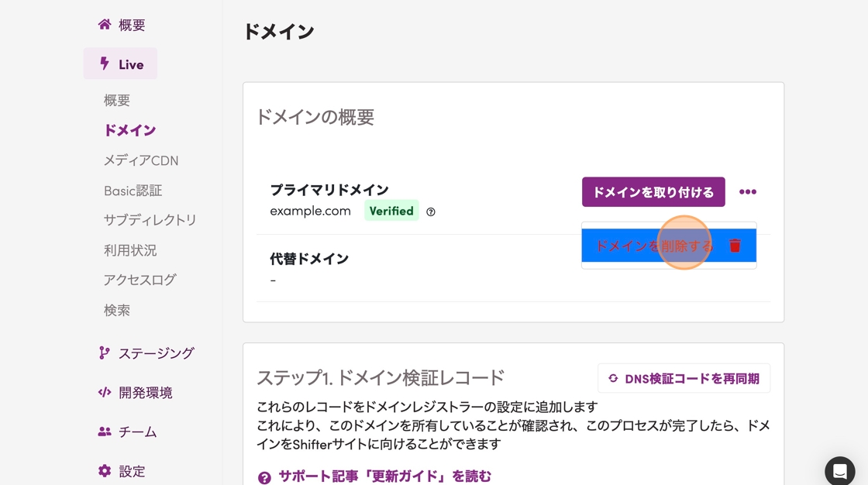868x485 pixels.
Task: Open Basic認証 sidebar item
Action: pos(133,191)
